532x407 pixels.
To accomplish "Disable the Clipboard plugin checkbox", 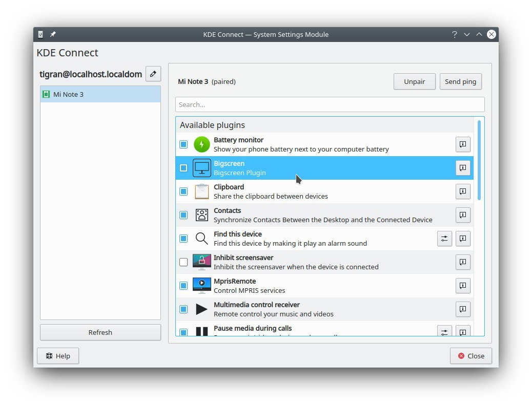I will pos(183,191).
